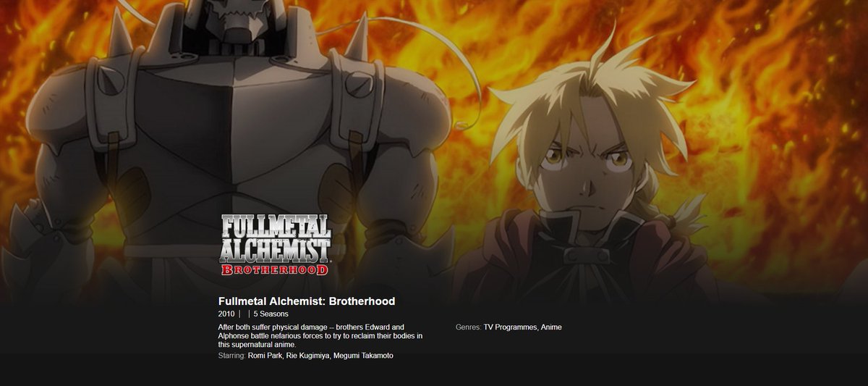868x386 pixels.
Task: Click the Fullmetal Alchemist Brotherhood logo image
Action: coord(276,244)
